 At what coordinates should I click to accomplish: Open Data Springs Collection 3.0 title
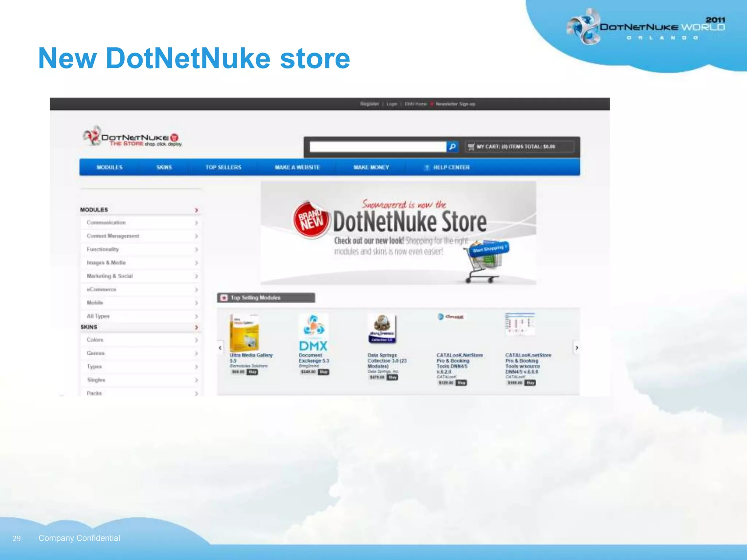click(x=387, y=361)
